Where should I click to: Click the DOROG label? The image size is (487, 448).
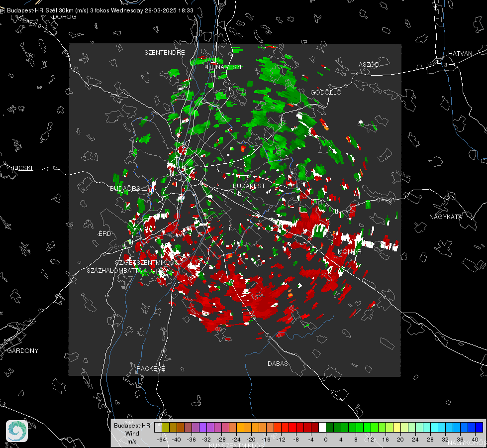click(x=65, y=17)
